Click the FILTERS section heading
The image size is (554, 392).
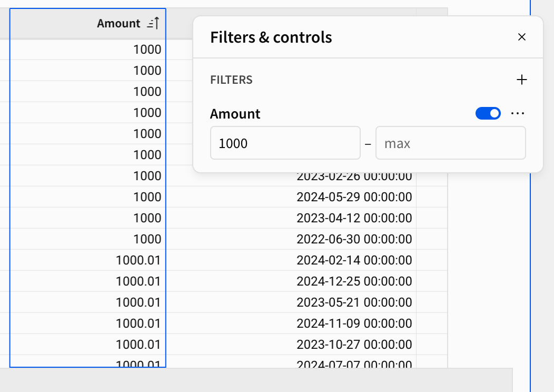pos(231,80)
